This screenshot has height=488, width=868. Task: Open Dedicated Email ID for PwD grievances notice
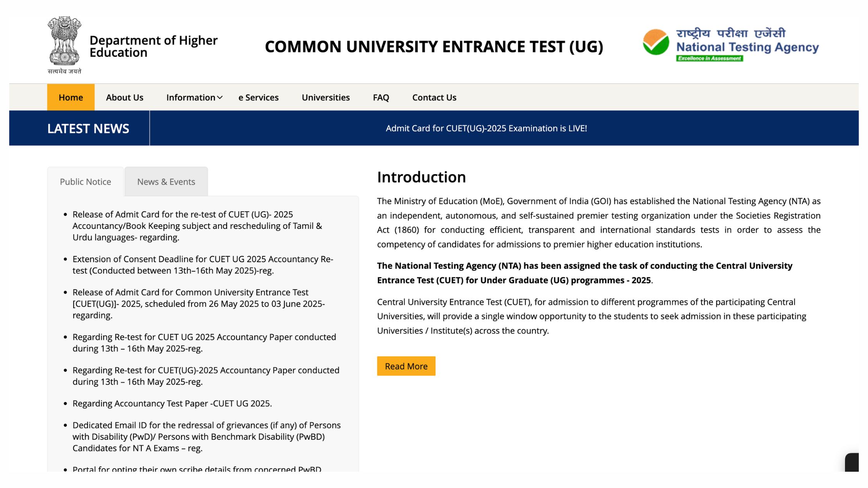(x=207, y=436)
